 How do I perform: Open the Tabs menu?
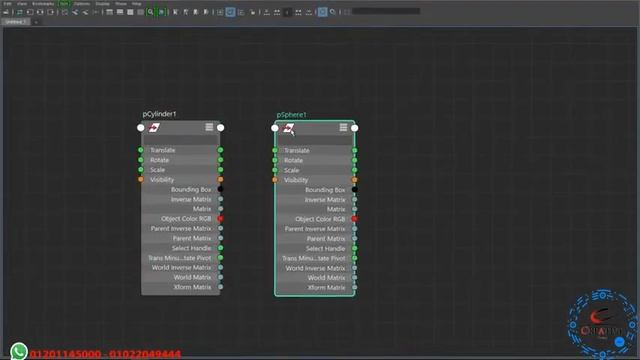pos(64,4)
